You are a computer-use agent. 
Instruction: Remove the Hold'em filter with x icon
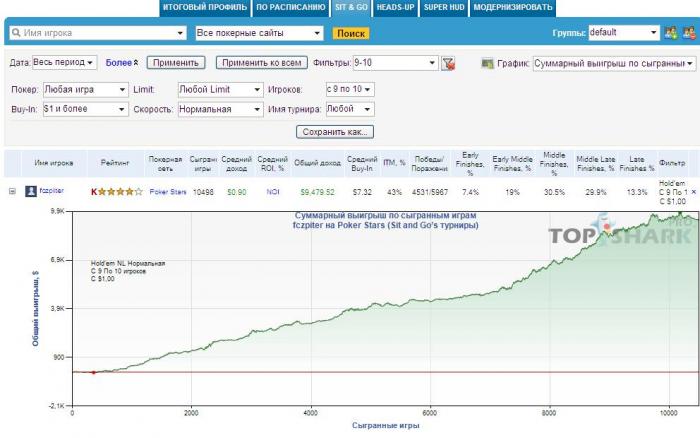[693, 192]
